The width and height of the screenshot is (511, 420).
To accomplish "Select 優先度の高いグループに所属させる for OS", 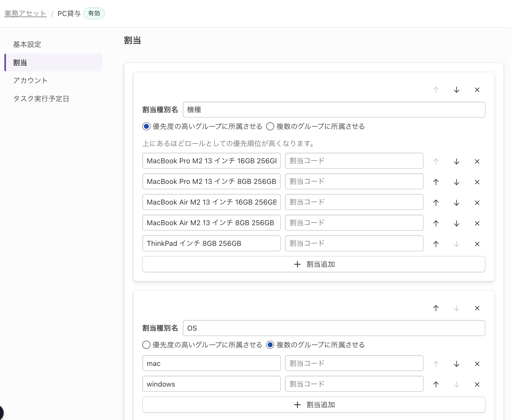I will [146, 345].
